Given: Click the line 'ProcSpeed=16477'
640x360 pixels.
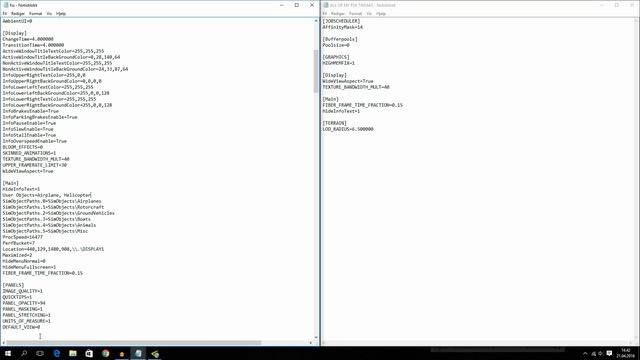Looking at the screenshot, I should [x=22, y=237].
